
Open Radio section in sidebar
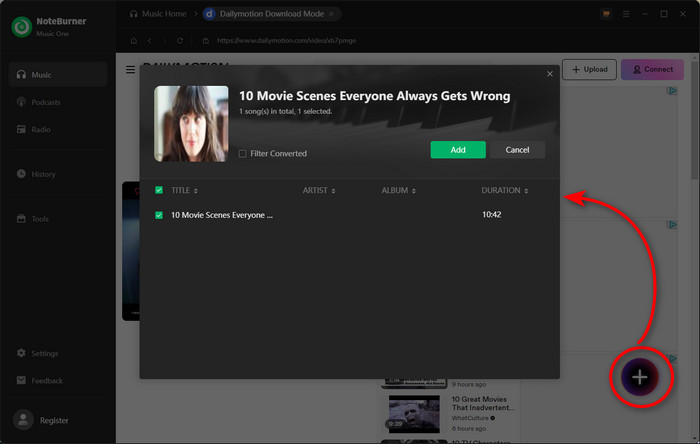point(58,129)
